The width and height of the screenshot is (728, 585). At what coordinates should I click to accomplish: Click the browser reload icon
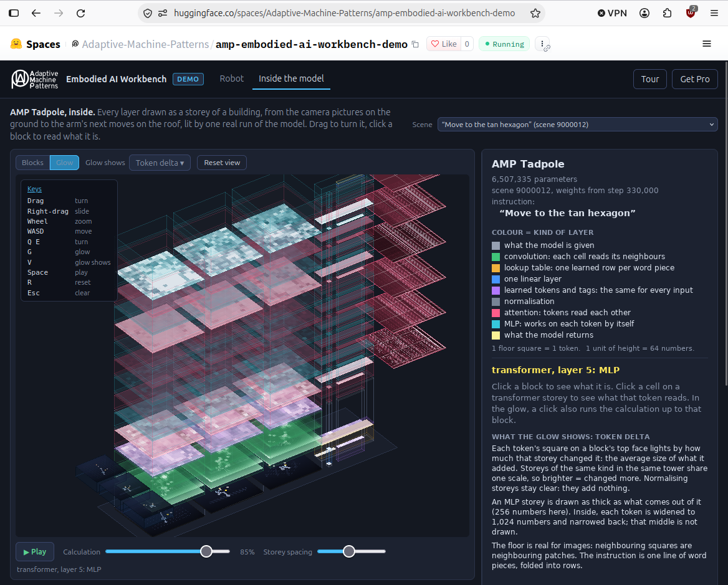pos(81,13)
